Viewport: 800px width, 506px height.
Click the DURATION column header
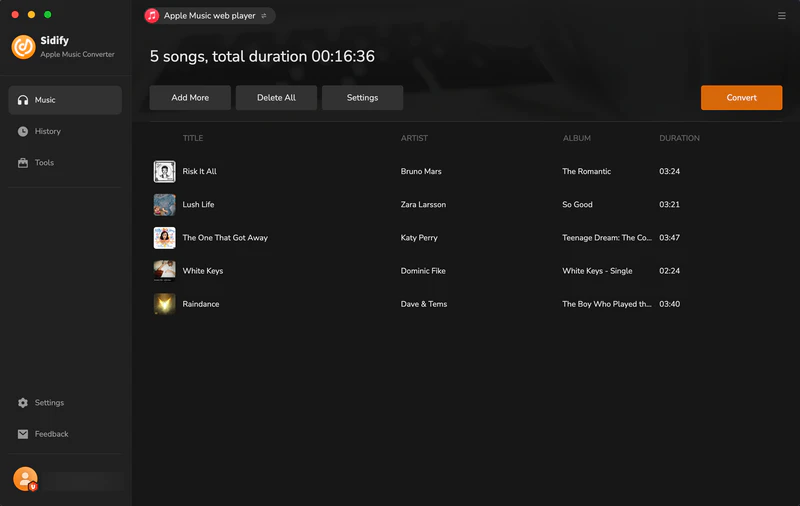679,138
